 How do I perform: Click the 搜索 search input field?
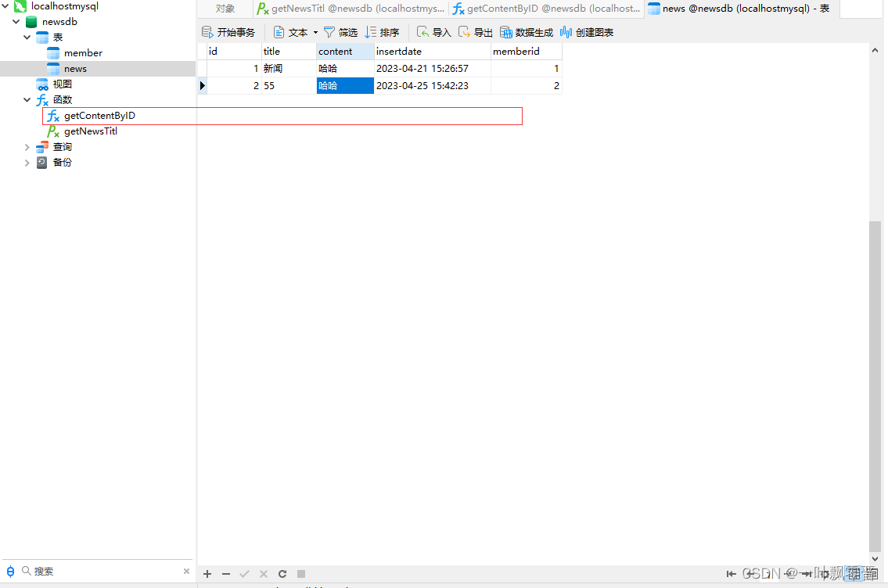[106, 571]
